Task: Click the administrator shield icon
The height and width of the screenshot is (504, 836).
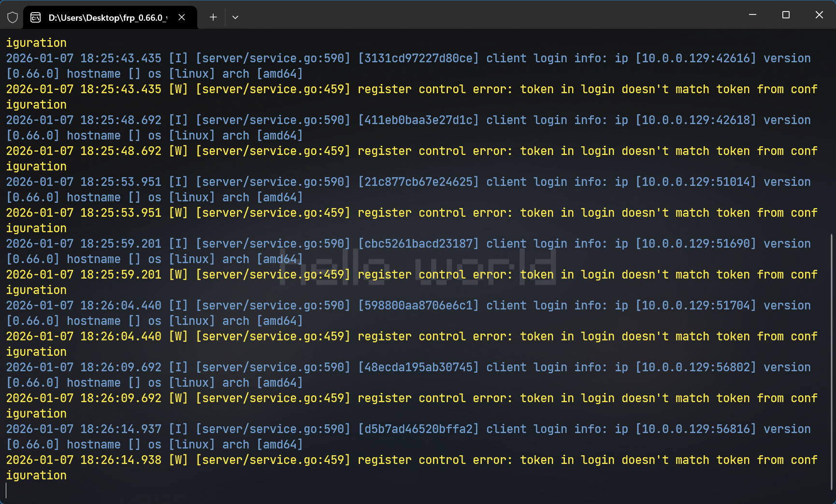Action: coord(13,17)
